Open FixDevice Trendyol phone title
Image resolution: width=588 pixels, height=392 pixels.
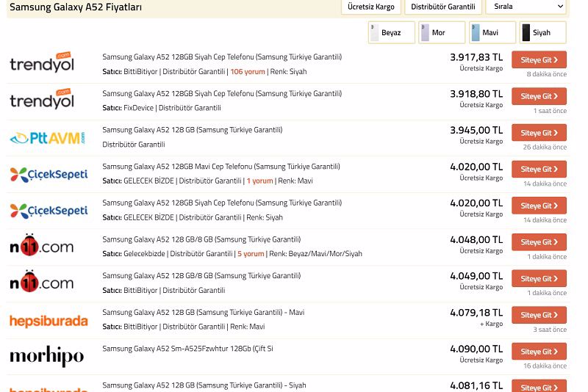click(222, 94)
